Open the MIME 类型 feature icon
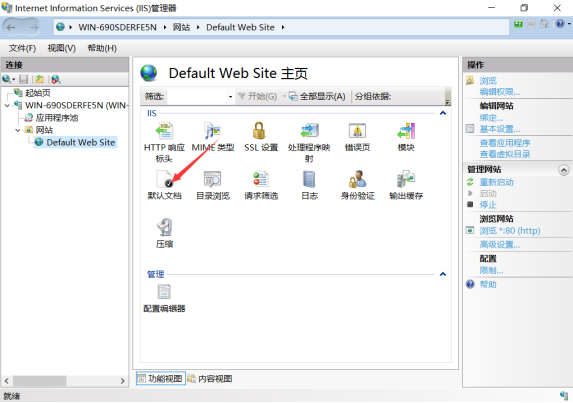This screenshot has height=403, width=573. [213, 131]
